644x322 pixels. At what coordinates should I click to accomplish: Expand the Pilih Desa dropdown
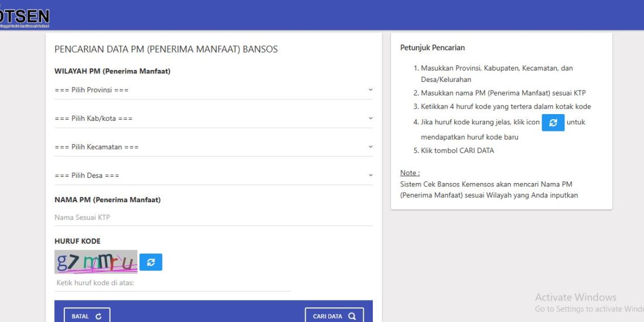[214, 176]
